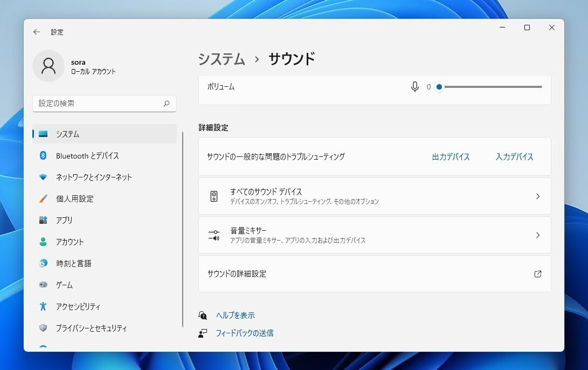
Task: Focus the 設定の検索 search field
Action: click(104, 103)
